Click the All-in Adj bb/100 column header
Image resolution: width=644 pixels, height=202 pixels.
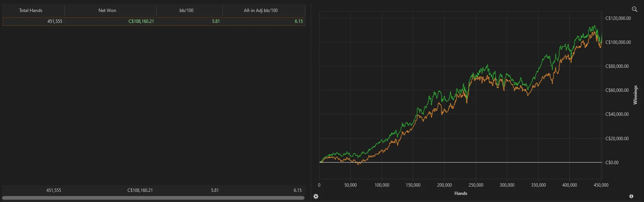[261, 10]
